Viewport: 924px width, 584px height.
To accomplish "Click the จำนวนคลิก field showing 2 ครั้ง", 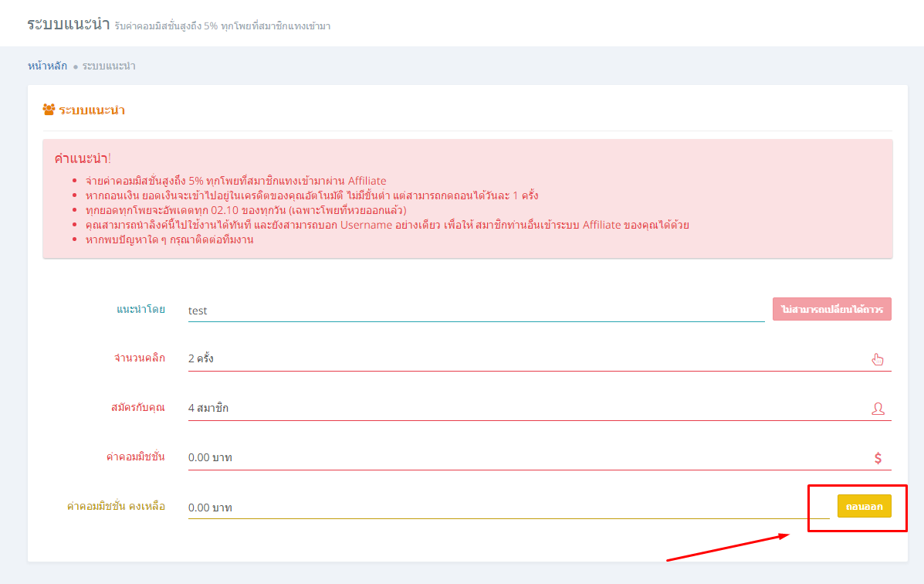I will coord(525,358).
